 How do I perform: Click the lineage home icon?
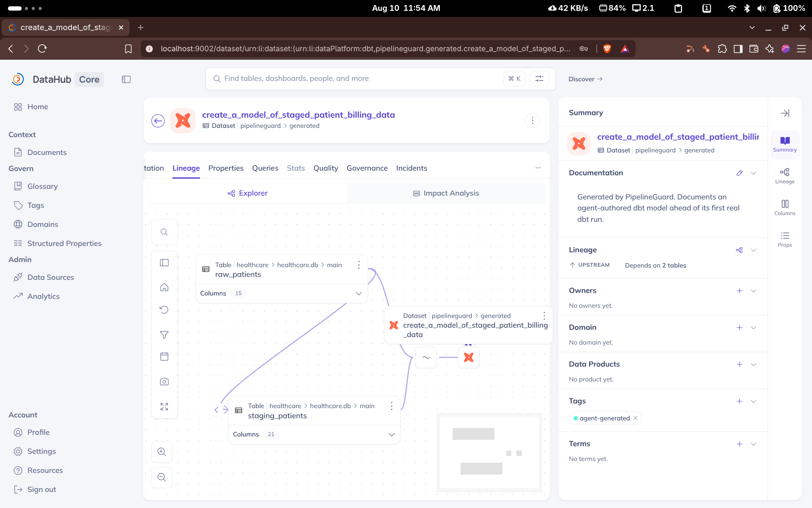tap(164, 287)
